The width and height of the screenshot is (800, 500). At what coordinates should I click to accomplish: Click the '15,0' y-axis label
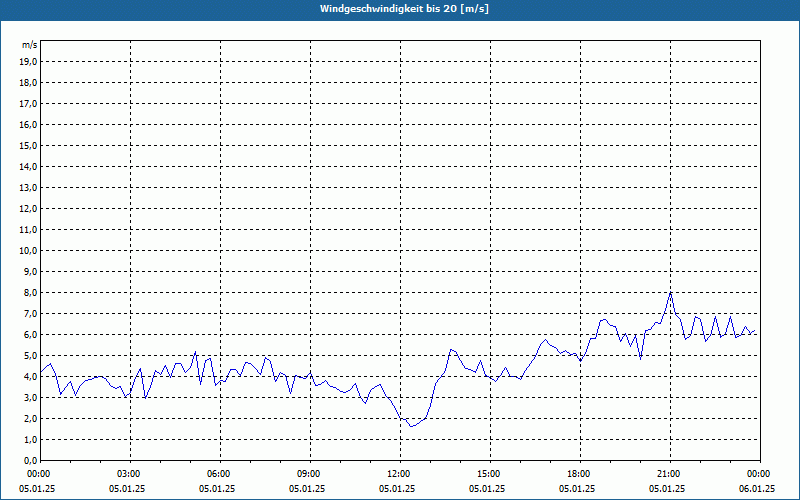coord(29,145)
